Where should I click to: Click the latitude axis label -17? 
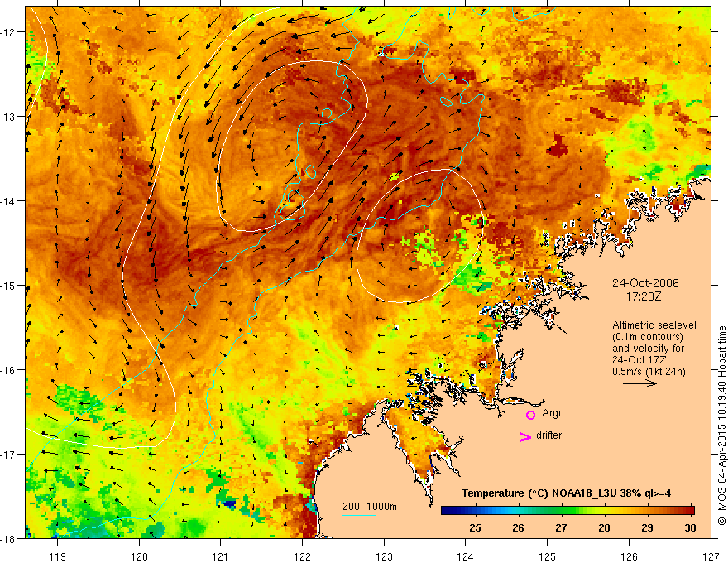point(8,455)
